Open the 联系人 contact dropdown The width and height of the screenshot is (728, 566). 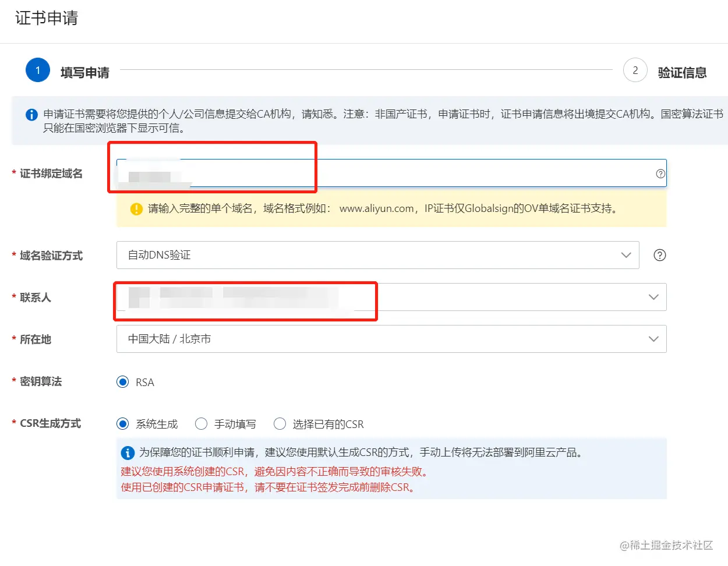tap(391, 297)
